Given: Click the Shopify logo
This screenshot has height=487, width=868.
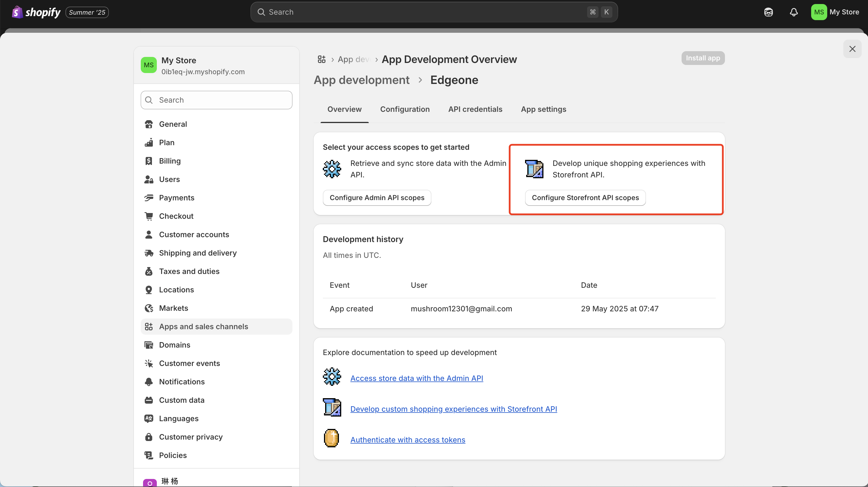Looking at the screenshot, I should click(x=36, y=12).
